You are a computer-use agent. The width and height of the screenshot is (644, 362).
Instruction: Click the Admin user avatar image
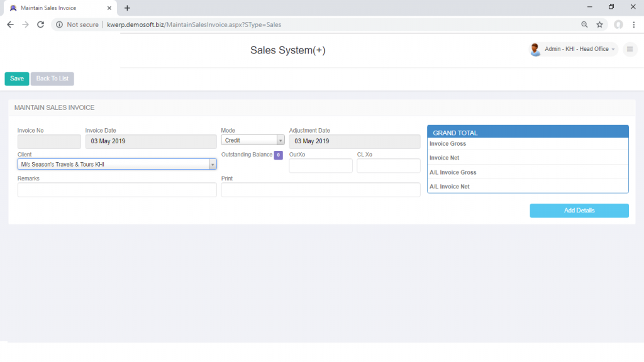click(535, 49)
